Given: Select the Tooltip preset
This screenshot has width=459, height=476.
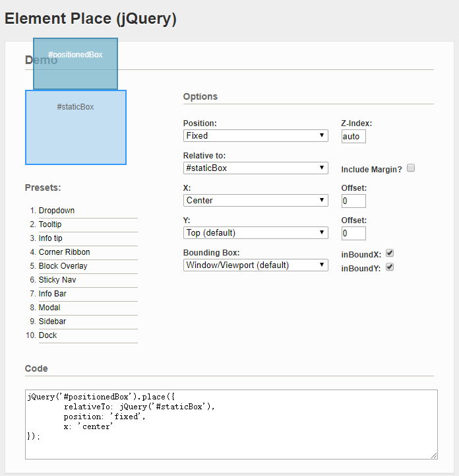Looking at the screenshot, I should tap(50, 224).
